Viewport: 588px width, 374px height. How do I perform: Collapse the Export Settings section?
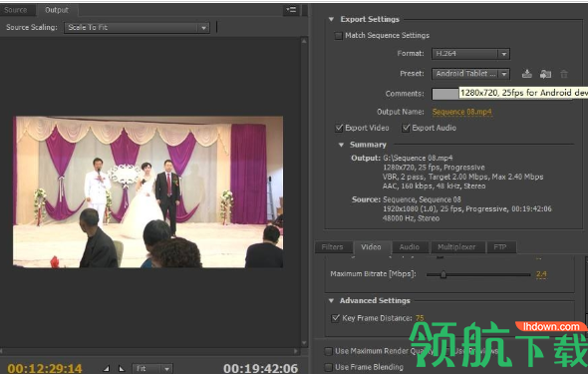(331, 19)
